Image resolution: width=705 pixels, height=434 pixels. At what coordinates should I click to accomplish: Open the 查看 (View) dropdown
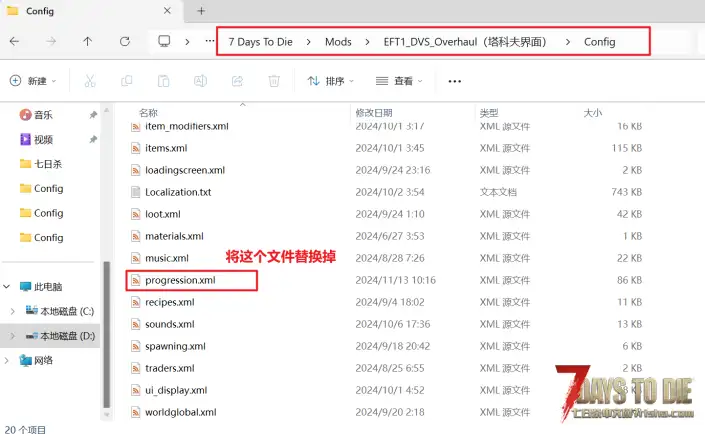[x=399, y=81]
